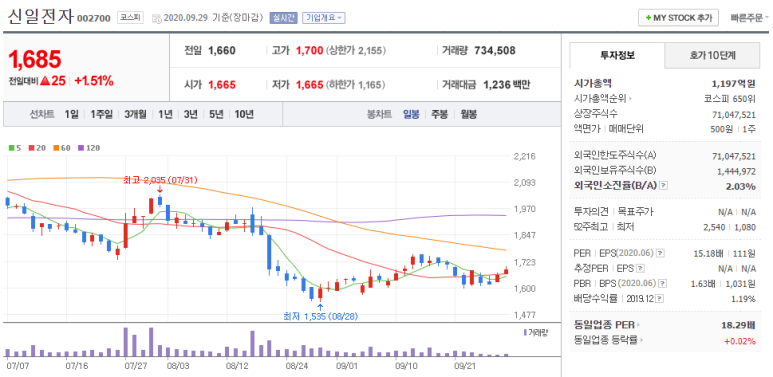The width and height of the screenshot is (773, 377).
Task: Switch to the 호가10단계 tab
Action: pyautogui.click(x=712, y=55)
